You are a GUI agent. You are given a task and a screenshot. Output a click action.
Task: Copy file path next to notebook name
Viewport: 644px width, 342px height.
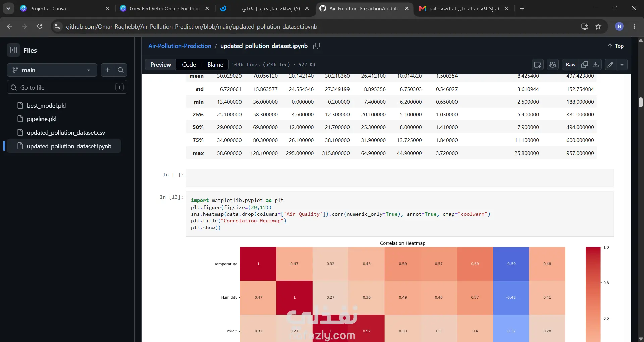pos(317,46)
